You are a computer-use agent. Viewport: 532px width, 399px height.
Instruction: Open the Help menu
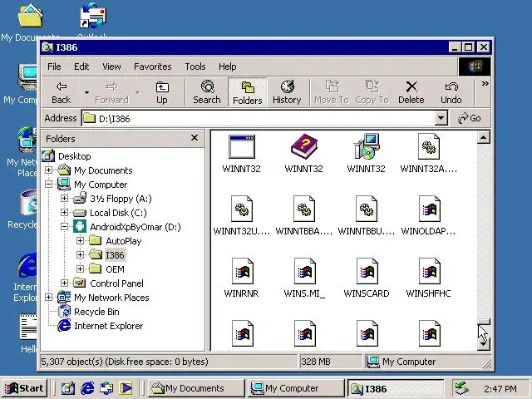[227, 66]
